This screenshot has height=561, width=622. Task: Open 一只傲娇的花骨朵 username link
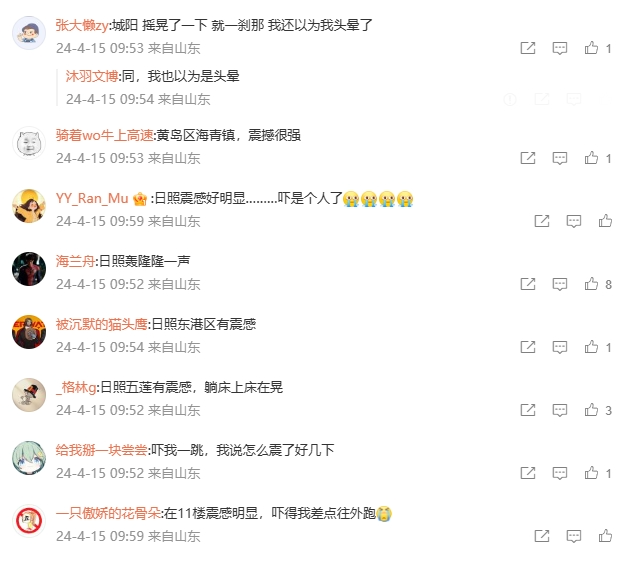coord(108,513)
